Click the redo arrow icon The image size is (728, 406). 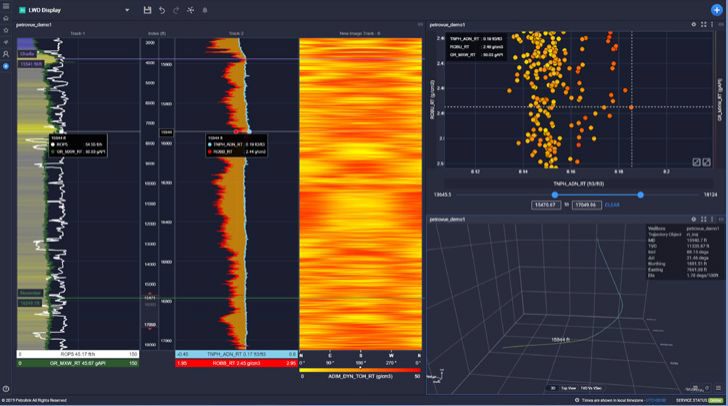coord(176,10)
